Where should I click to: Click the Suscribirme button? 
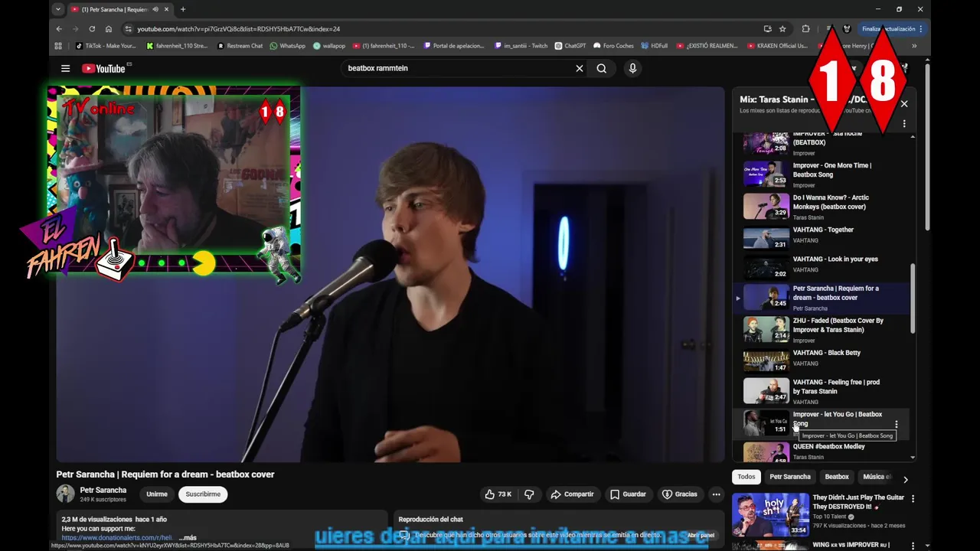point(203,494)
